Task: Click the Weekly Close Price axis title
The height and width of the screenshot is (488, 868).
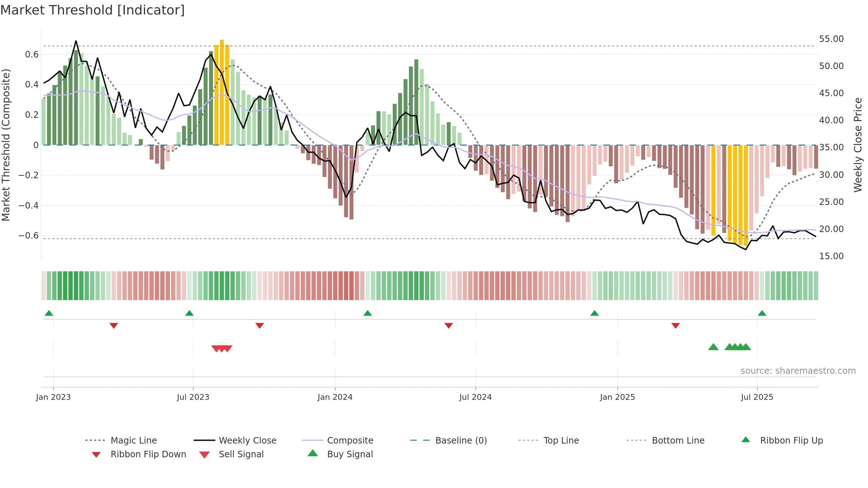Action: 858,145
